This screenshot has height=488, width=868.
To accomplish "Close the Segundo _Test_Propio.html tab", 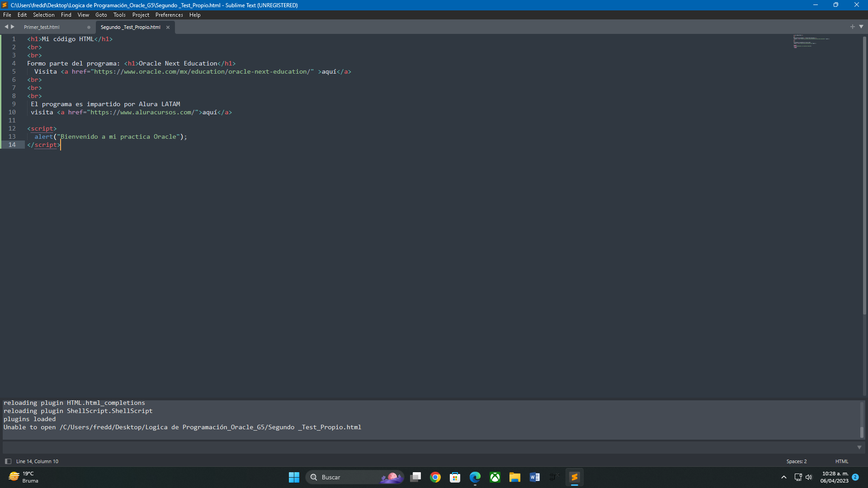I will tap(168, 27).
